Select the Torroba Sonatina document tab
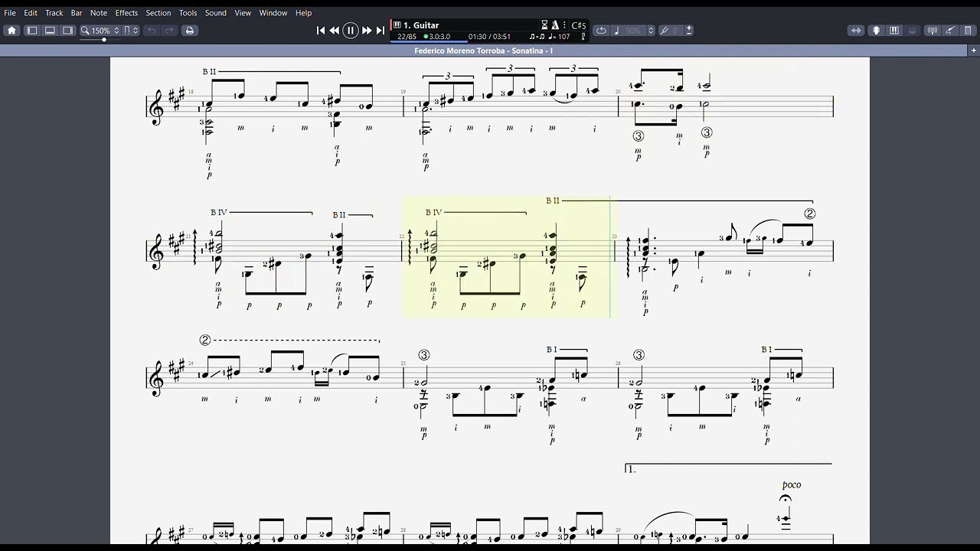 (484, 51)
